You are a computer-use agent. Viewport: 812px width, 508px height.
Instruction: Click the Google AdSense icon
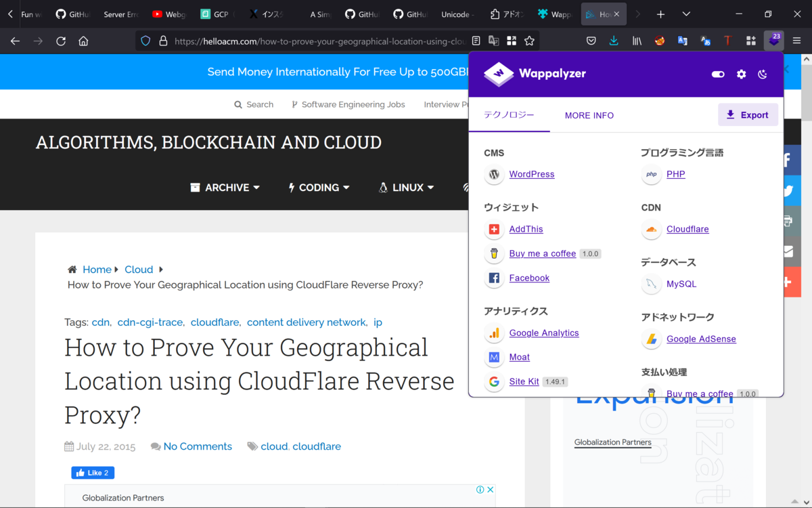651,339
